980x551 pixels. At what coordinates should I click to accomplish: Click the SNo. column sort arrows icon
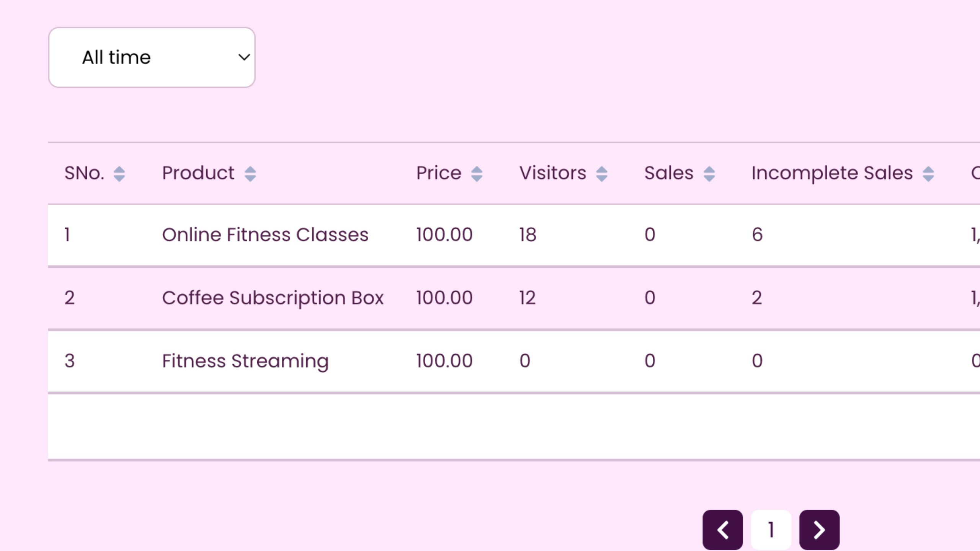[119, 174]
